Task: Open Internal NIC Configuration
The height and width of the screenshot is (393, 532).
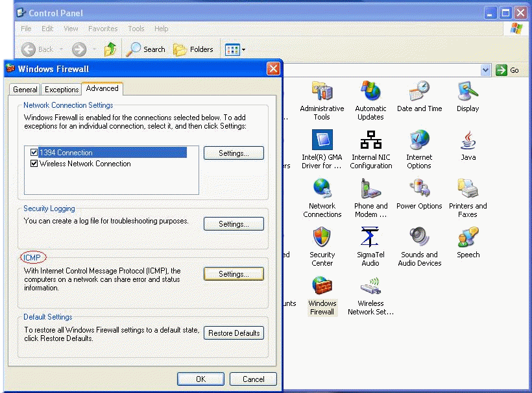Action: click(370, 149)
